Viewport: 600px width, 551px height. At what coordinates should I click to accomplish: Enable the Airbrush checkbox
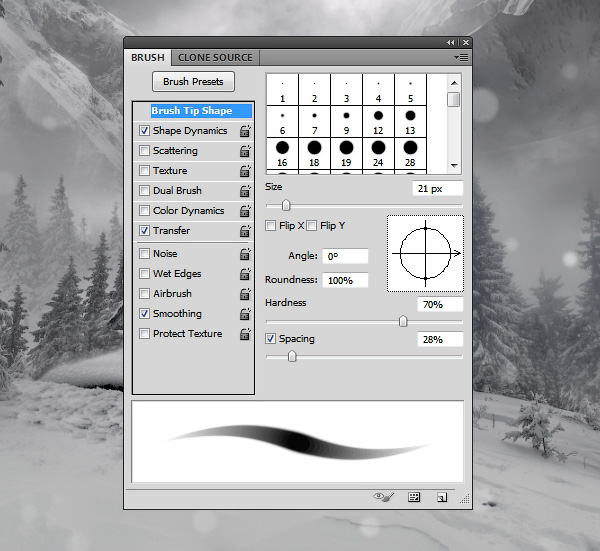click(144, 293)
